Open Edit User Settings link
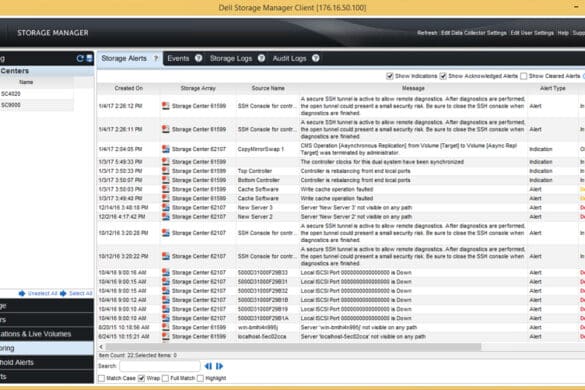 [x=532, y=33]
